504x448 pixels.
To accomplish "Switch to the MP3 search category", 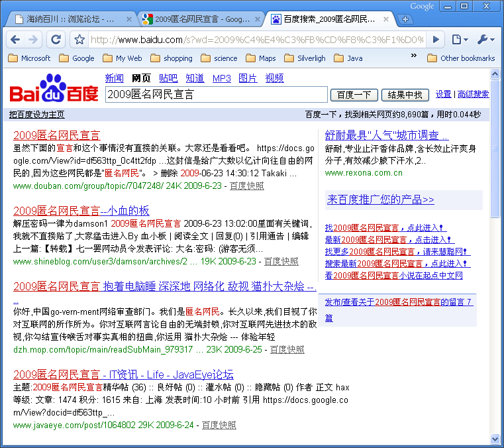I will [x=222, y=78].
